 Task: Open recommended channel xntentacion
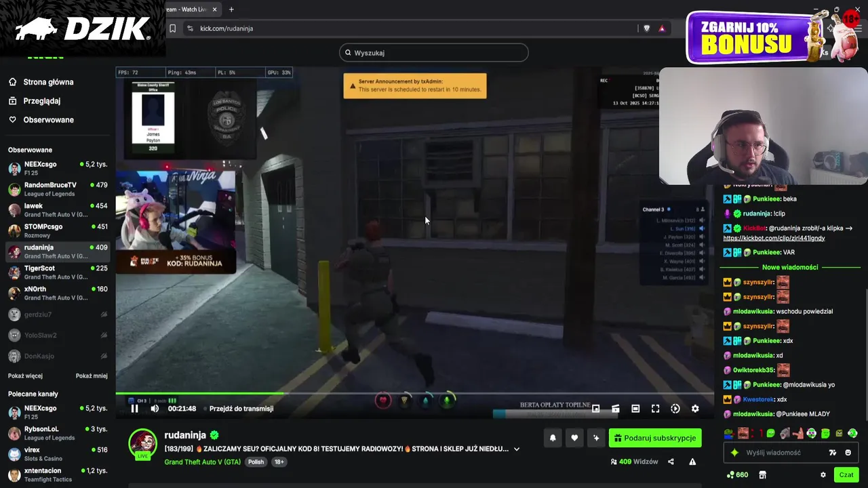pyautogui.click(x=58, y=475)
